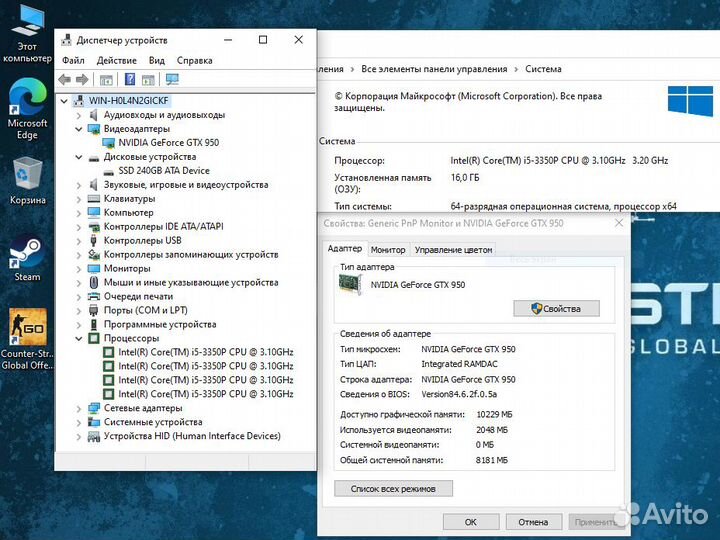Click Список всех режимов button

394,489
